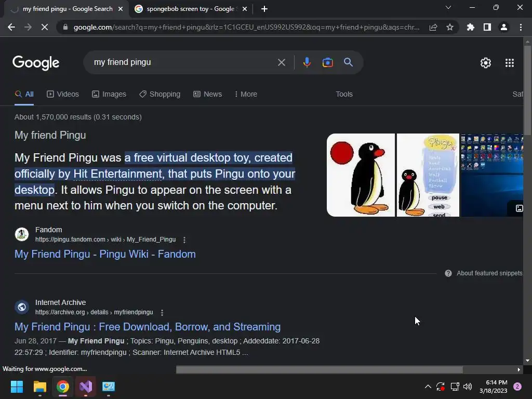Open the network display tray icon

pyautogui.click(x=455, y=387)
